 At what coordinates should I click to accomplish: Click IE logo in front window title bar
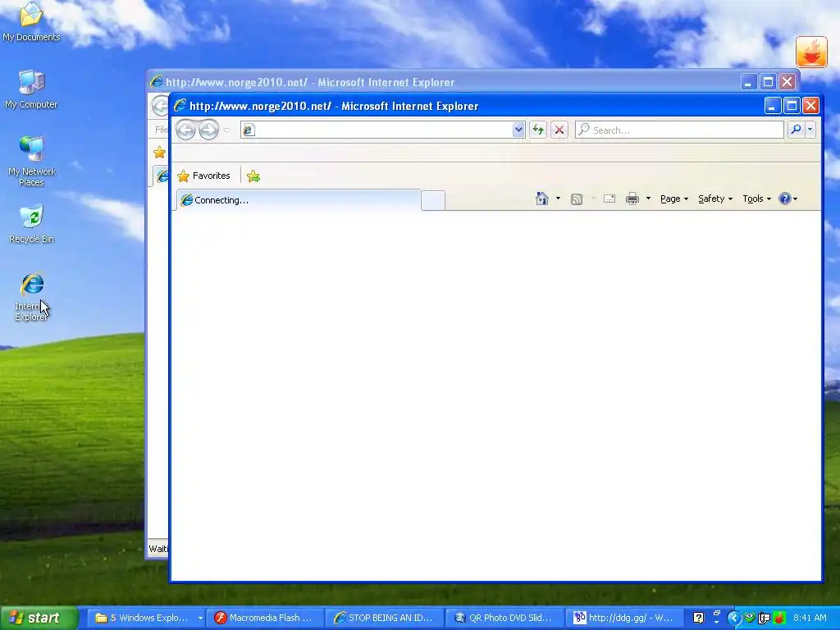[180, 106]
